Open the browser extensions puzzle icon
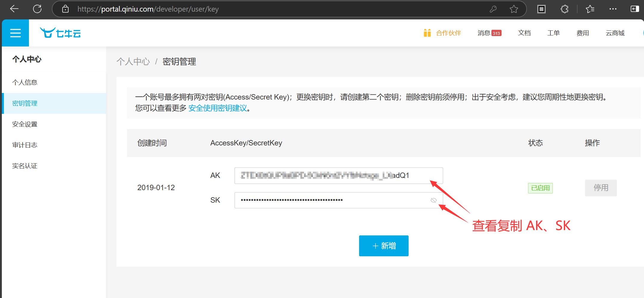Screen dimensions: 644x298 click(x=564, y=9)
